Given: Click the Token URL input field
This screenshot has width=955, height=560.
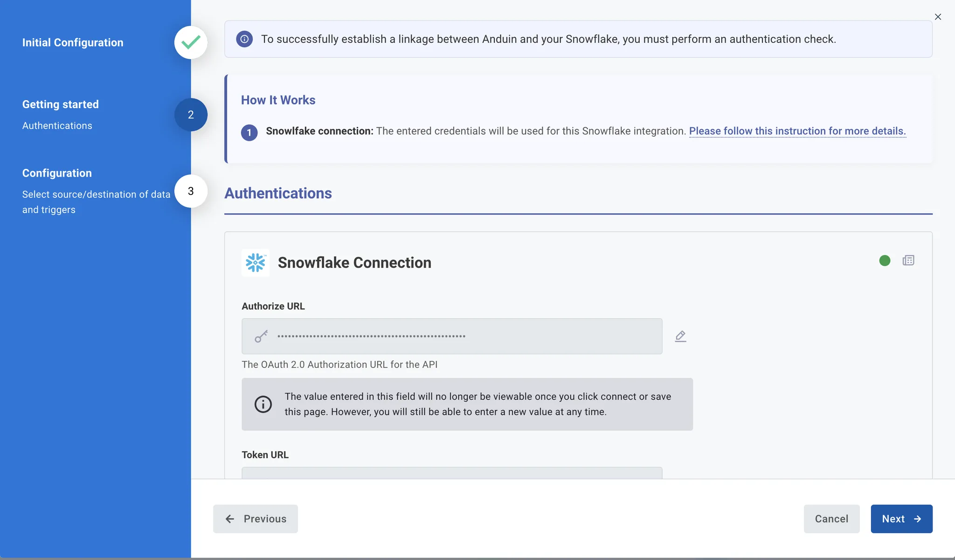Looking at the screenshot, I should tap(452, 473).
